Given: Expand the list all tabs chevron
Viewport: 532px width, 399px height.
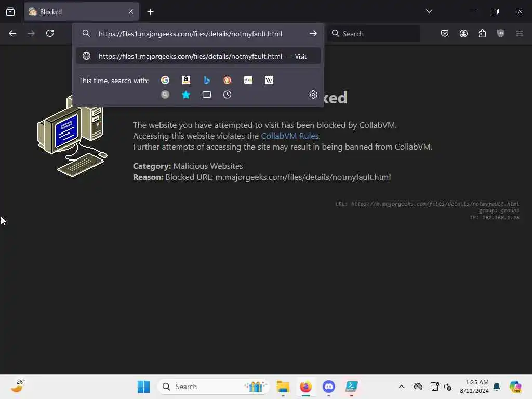Looking at the screenshot, I should [429, 11].
